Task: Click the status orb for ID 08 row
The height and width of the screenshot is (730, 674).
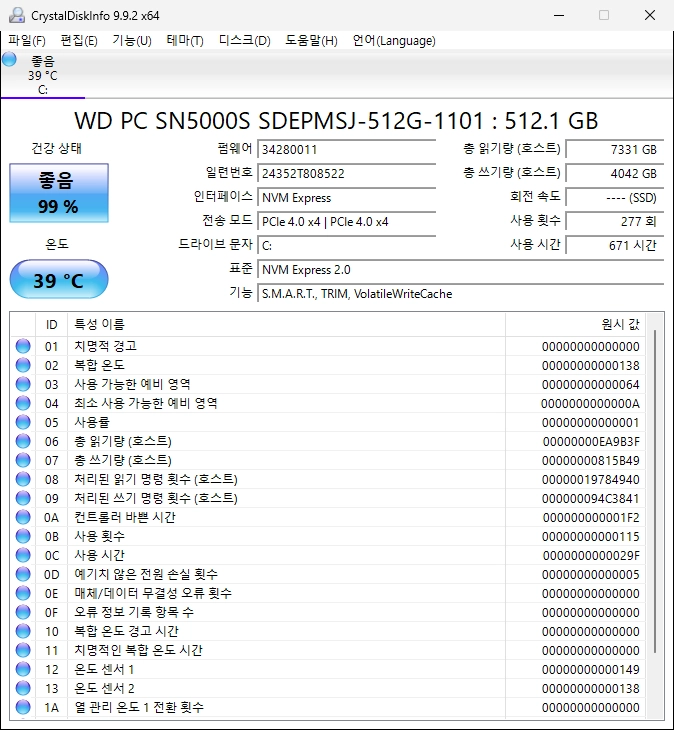Action: tap(23, 480)
